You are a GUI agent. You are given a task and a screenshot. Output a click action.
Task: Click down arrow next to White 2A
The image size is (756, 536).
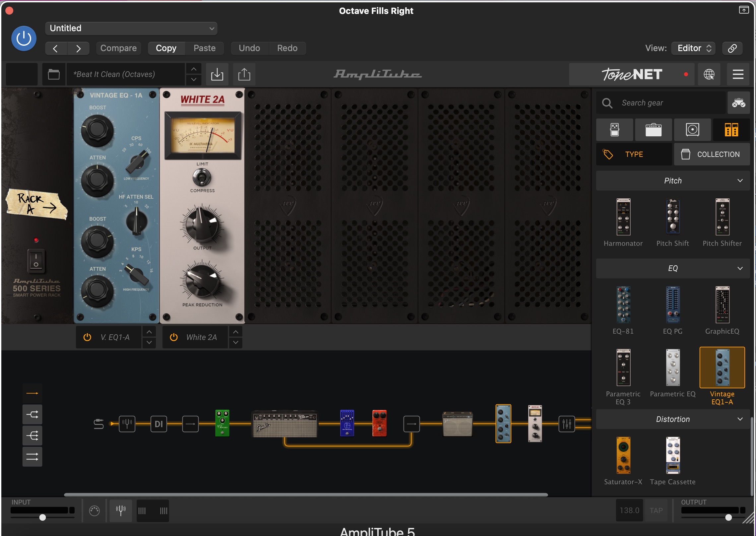click(x=235, y=343)
